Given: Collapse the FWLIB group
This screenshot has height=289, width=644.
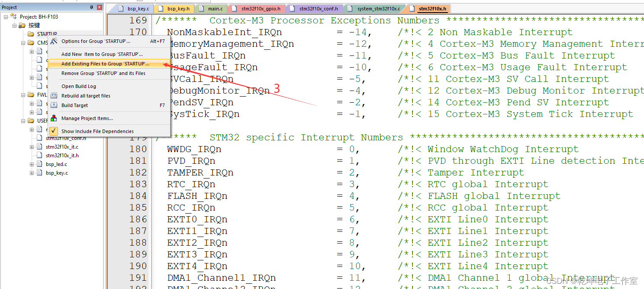Looking at the screenshot, I should click(x=23, y=95).
